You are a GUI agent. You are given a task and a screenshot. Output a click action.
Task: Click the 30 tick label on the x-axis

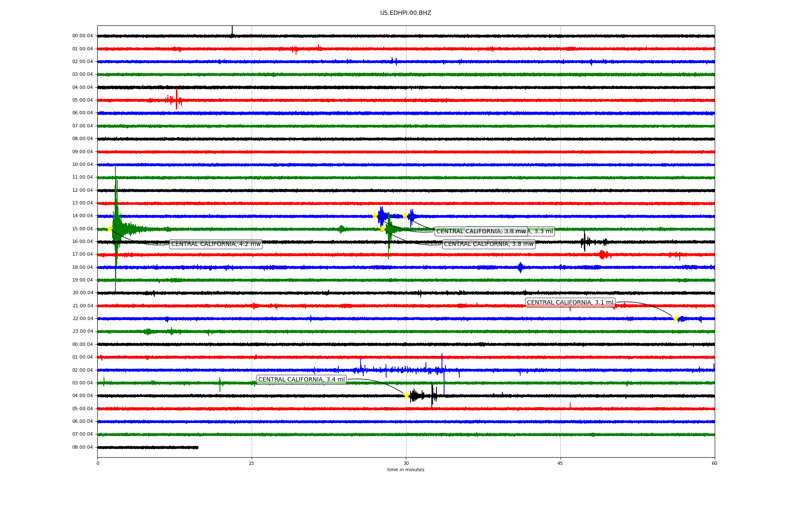[x=406, y=463]
